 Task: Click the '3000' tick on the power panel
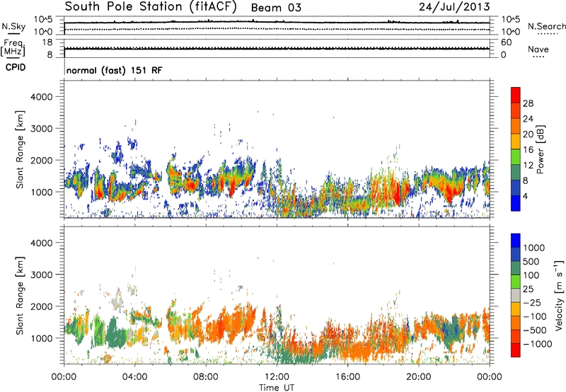pyautogui.click(x=41, y=129)
